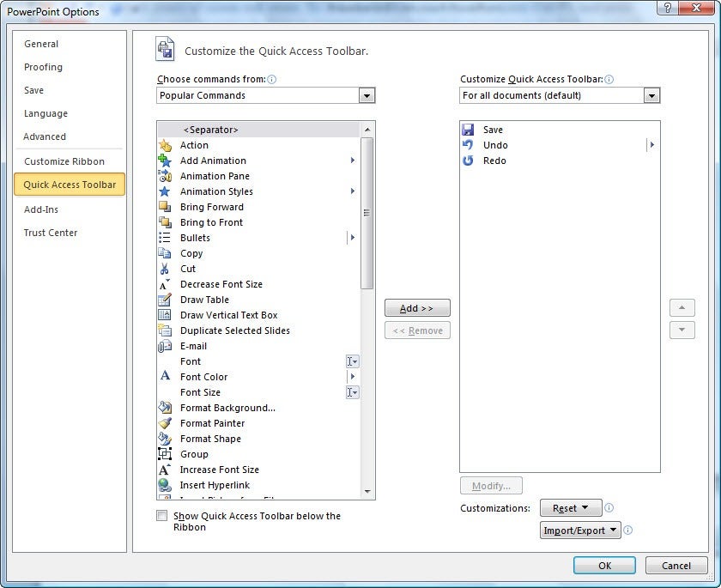Click the Undo arrow icon
This screenshot has width=721, height=588.
[468, 145]
